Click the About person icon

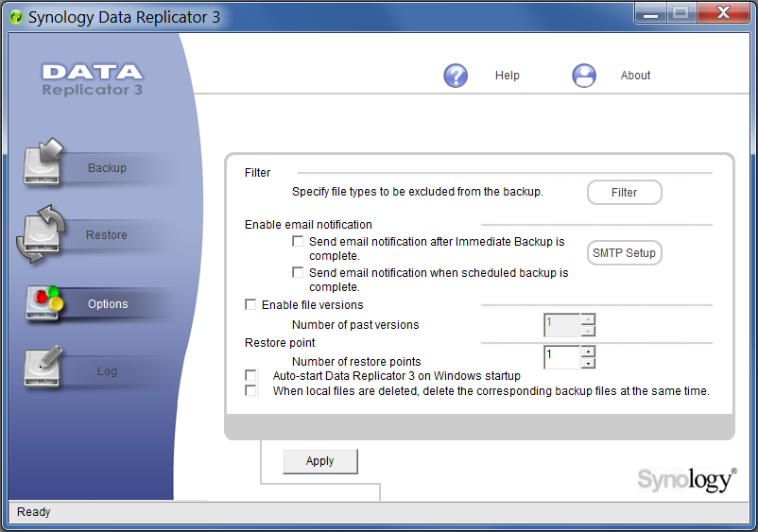pyautogui.click(x=584, y=76)
